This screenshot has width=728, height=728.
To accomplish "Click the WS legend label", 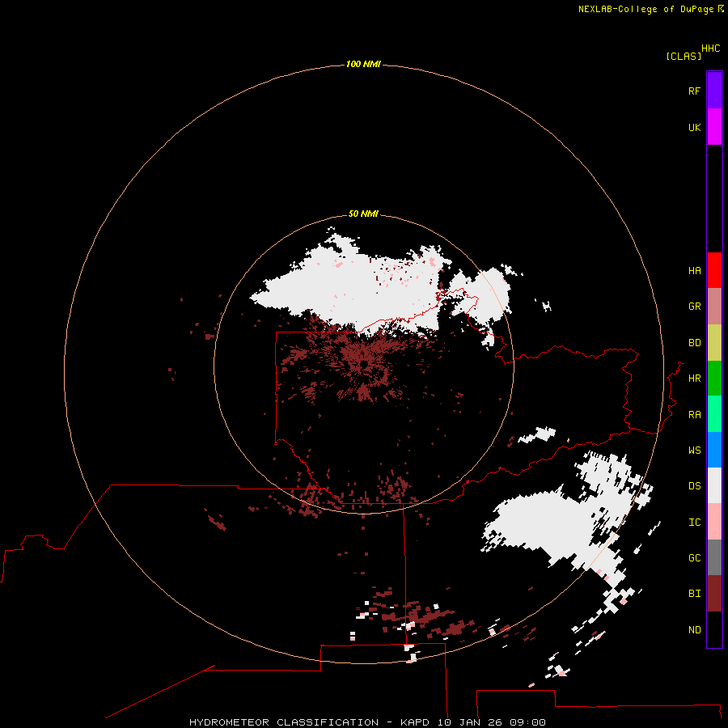I will click(x=694, y=451).
